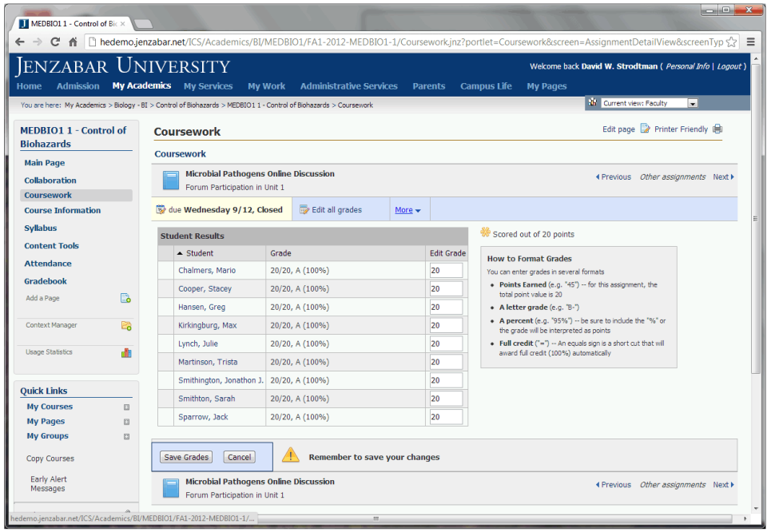Click the Save Grades button

coord(186,458)
